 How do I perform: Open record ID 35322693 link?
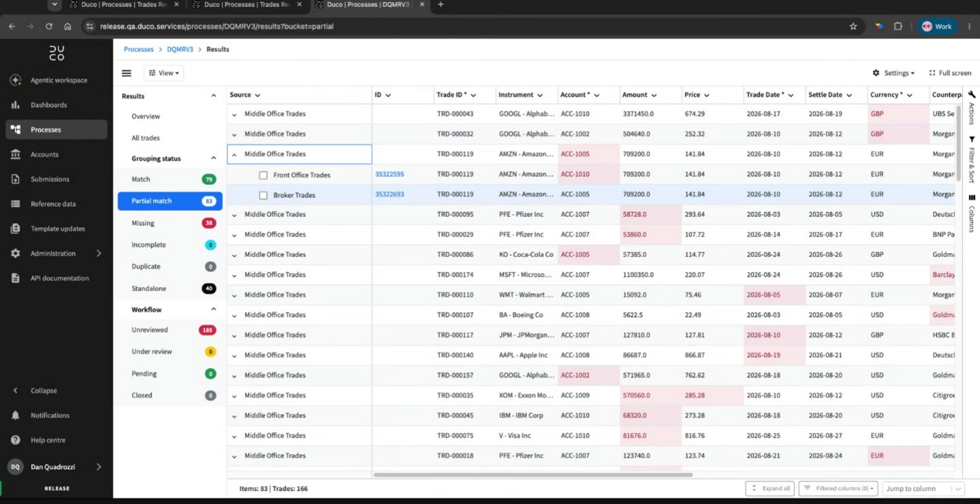(x=390, y=195)
